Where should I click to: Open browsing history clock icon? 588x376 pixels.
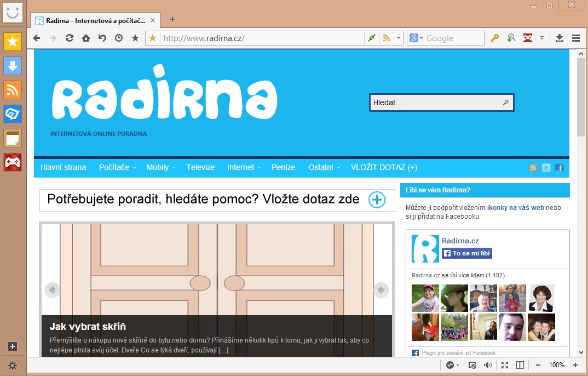pos(119,38)
